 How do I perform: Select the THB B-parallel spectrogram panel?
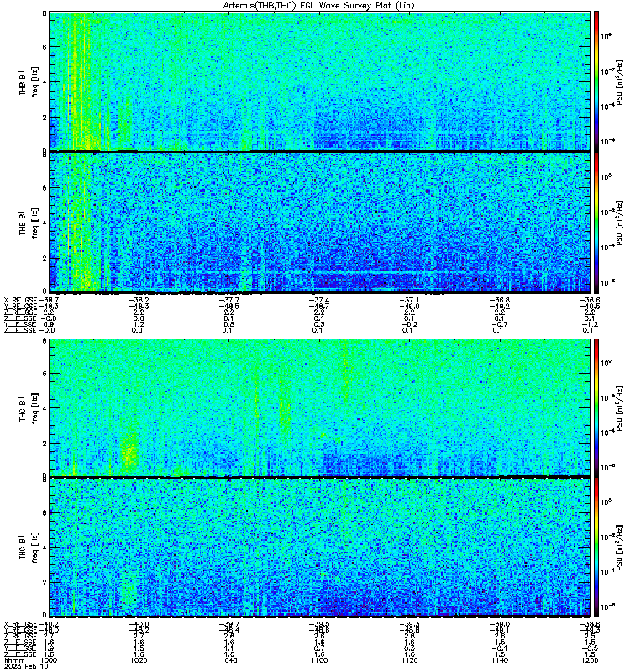(x=320, y=223)
